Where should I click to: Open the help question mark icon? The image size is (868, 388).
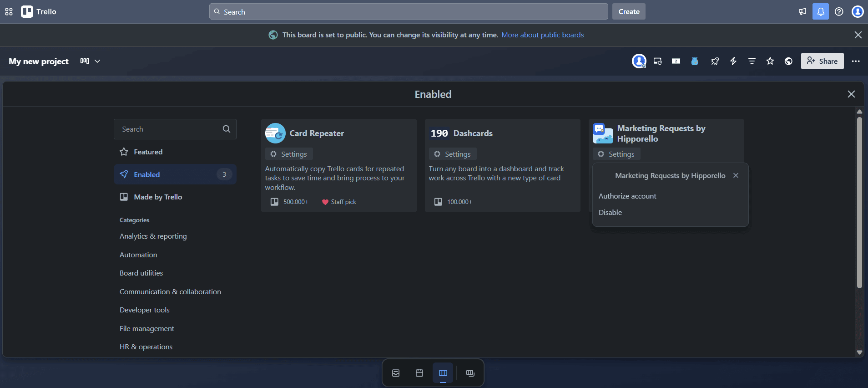pos(839,12)
